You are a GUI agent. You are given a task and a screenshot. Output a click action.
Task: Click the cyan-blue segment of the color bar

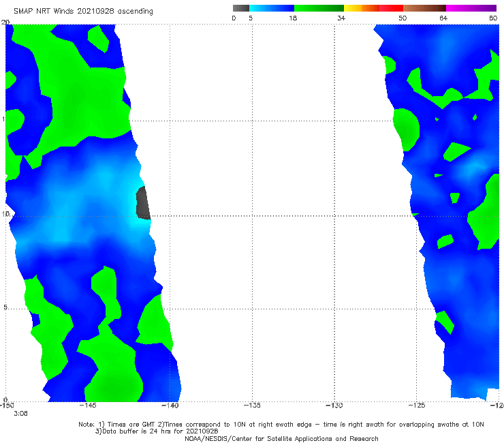(x=272, y=8)
